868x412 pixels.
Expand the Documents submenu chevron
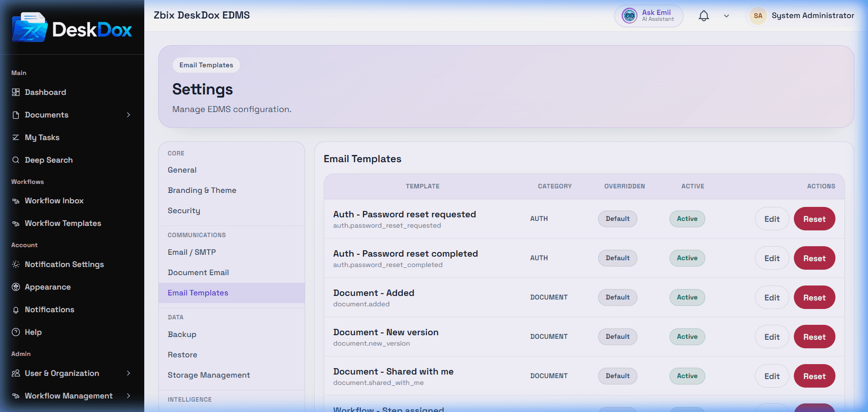point(129,115)
